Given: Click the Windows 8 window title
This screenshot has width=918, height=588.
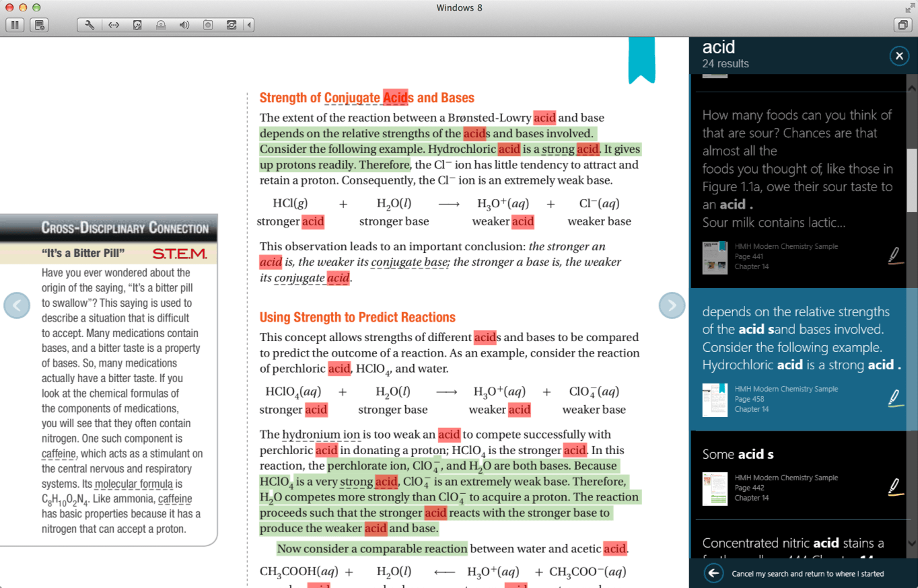Looking at the screenshot, I should point(459,7).
